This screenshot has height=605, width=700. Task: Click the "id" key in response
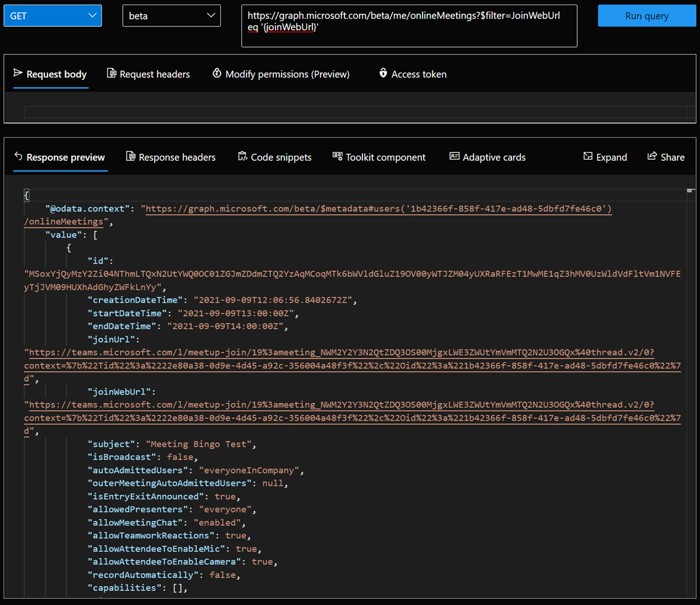click(98, 261)
